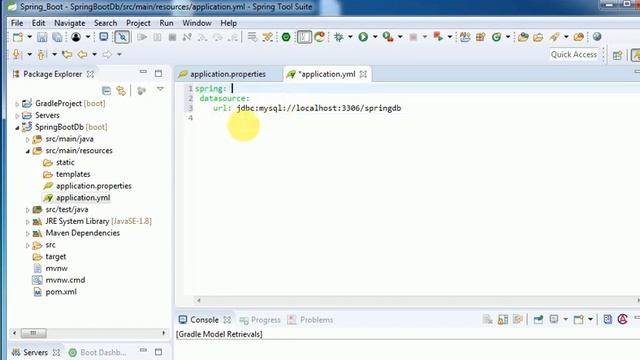This screenshot has height=360, width=640.
Task: Click the jdbc url text on line 3
Action: [319, 108]
